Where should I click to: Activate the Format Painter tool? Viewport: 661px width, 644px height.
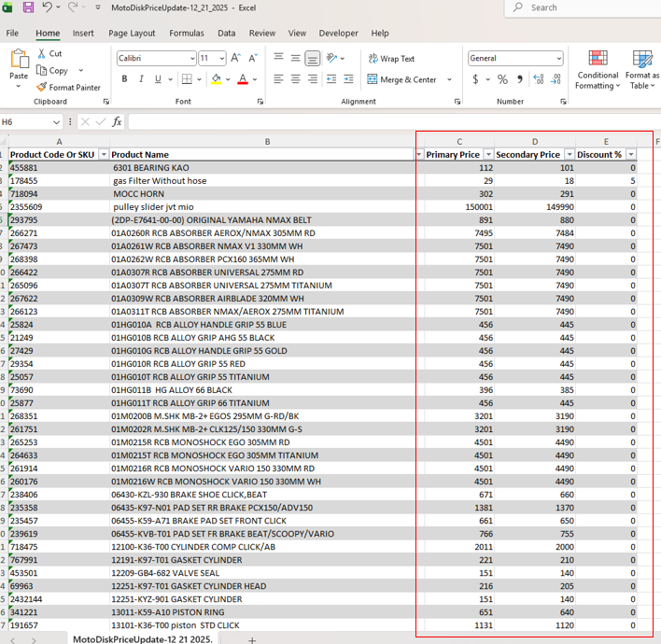point(68,88)
